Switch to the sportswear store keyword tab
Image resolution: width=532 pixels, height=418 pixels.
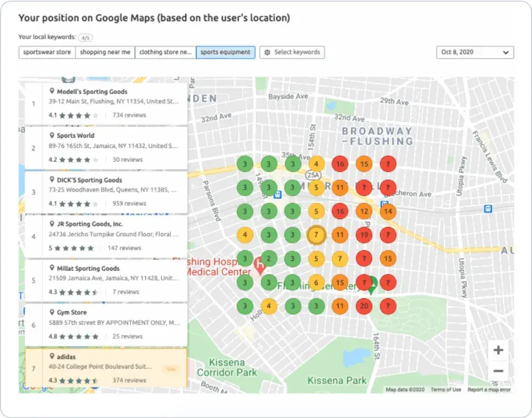tap(47, 52)
